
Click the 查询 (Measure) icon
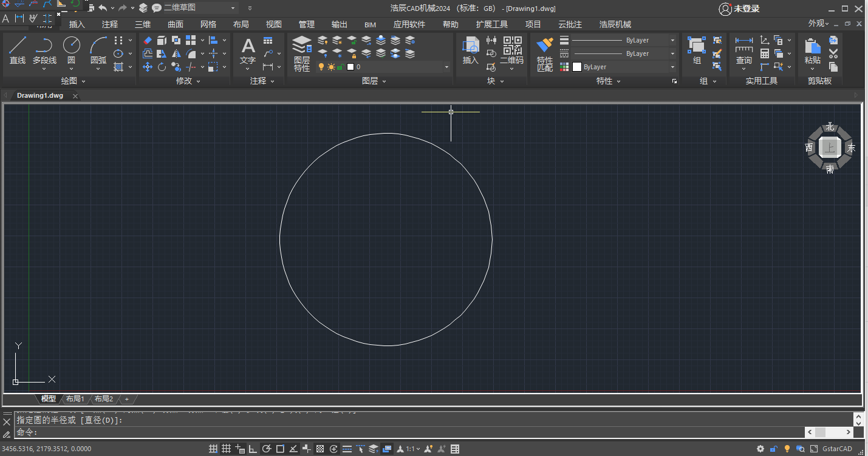[744, 50]
